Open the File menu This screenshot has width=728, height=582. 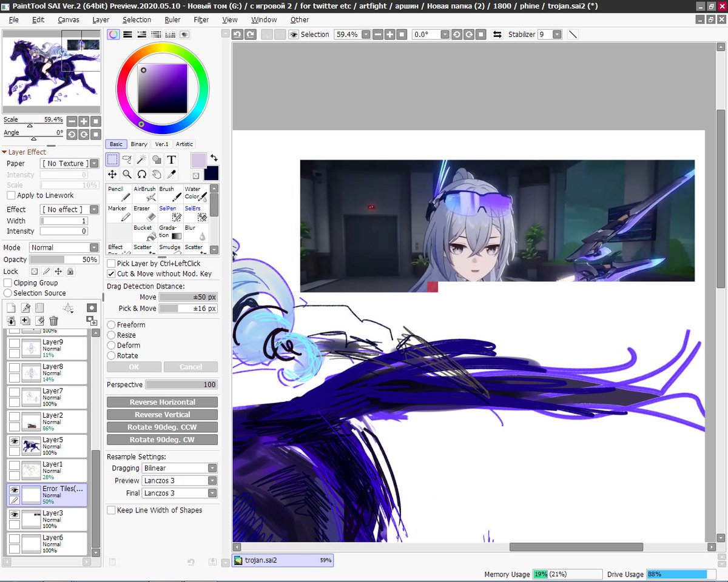coord(13,19)
